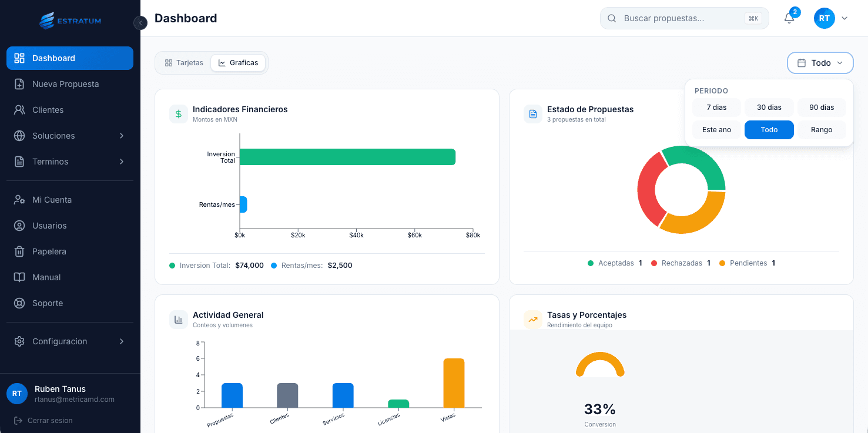Click the notification bell icon
The width and height of the screenshot is (868, 433).
[x=789, y=18]
